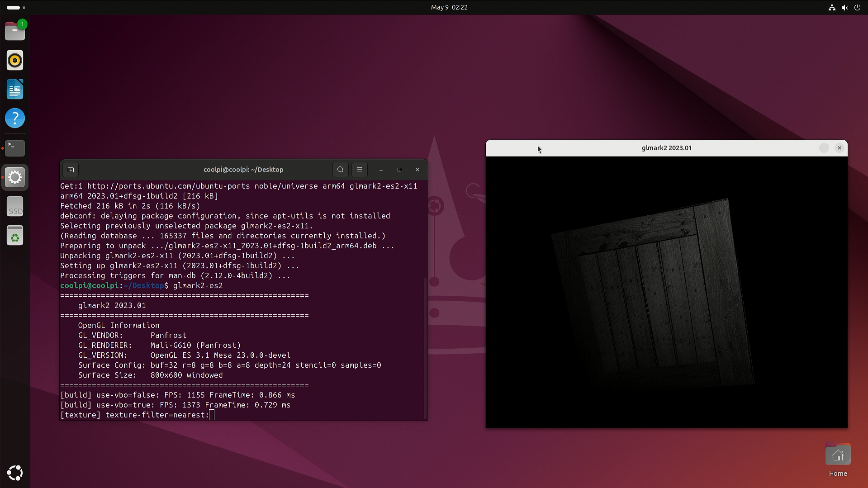Click the volume icon in top bar
Image resolution: width=868 pixels, height=488 pixels.
pyautogui.click(x=844, y=7)
